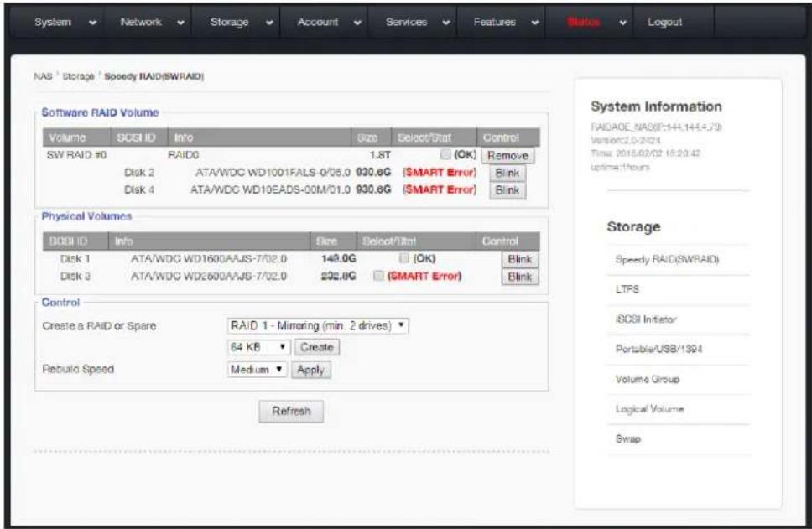Click the System Information heading
The image size is (812, 529).
pyautogui.click(x=656, y=106)
